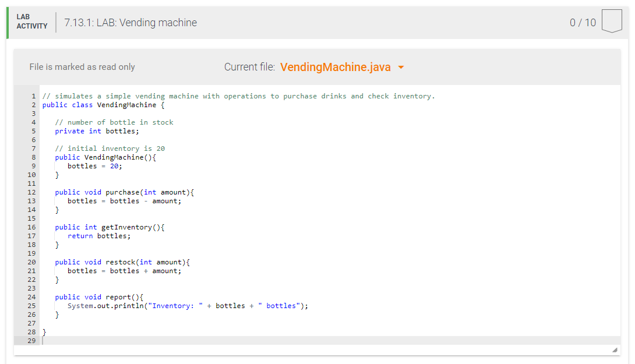Click the 'bottles = 20;' line
635x364 pixels.
(95, 166)
